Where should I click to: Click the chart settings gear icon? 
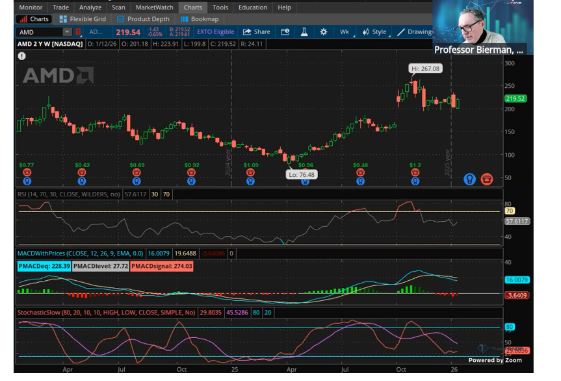pyautogui.click(x=323, y=32)
